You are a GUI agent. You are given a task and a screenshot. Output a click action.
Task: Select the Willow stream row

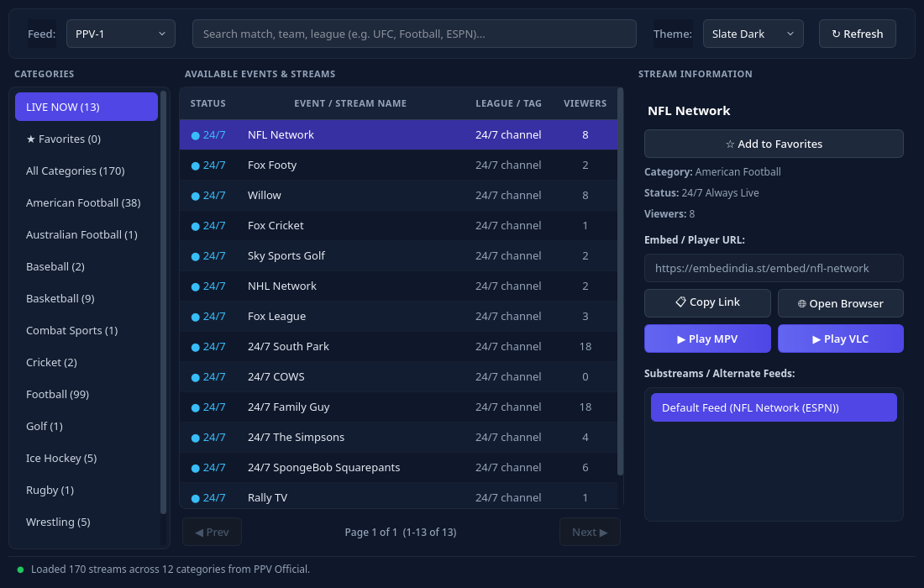(x=398, y=195)
